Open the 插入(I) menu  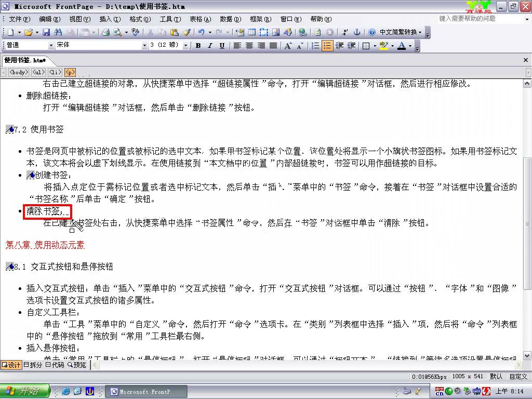(x=110, y=19)
